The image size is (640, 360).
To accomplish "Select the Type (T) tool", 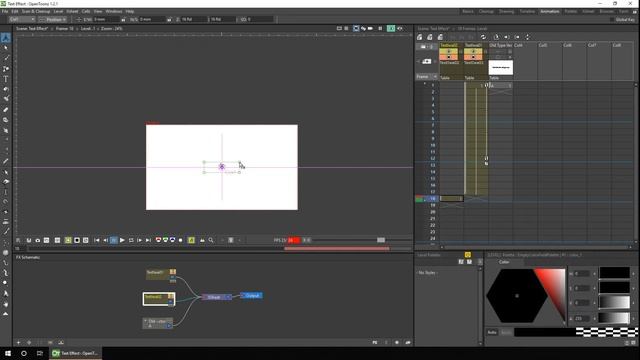I will click(x=6, y=79).
